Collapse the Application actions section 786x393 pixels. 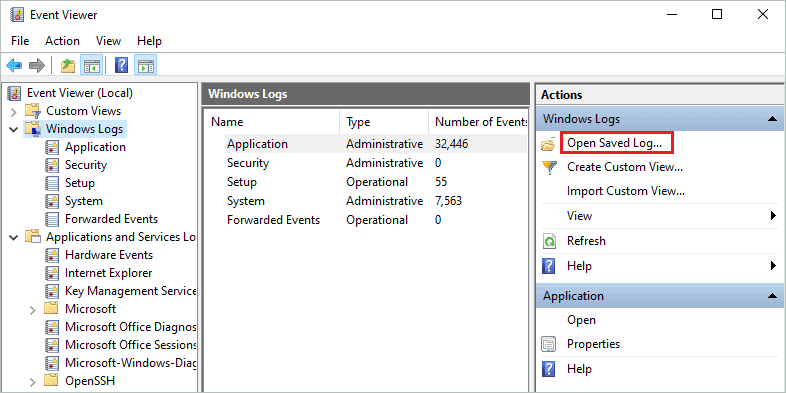772,296
